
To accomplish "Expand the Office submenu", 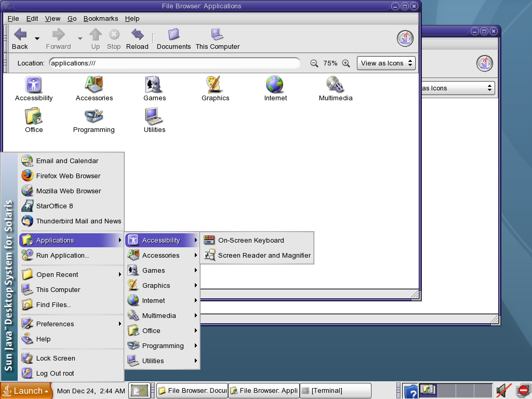I will 162,330.
